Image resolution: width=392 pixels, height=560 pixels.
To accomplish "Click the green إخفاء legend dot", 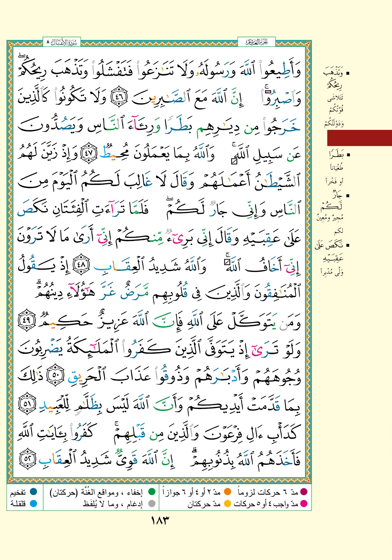I will [x=152, y=492].
